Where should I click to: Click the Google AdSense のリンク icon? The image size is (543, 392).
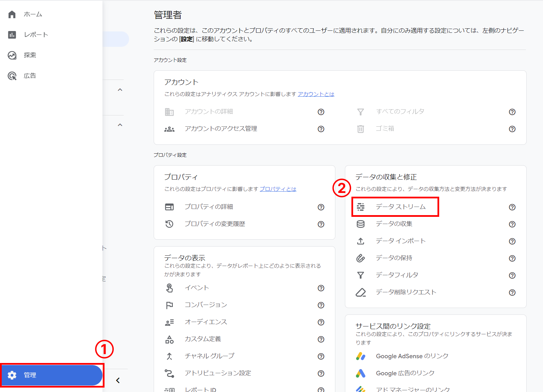361,356
